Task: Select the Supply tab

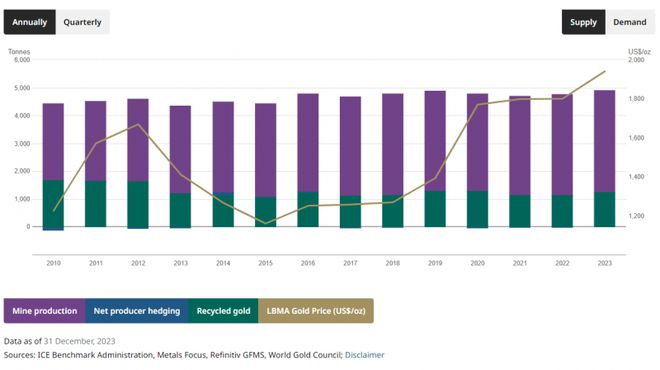Action: (583, 22)
